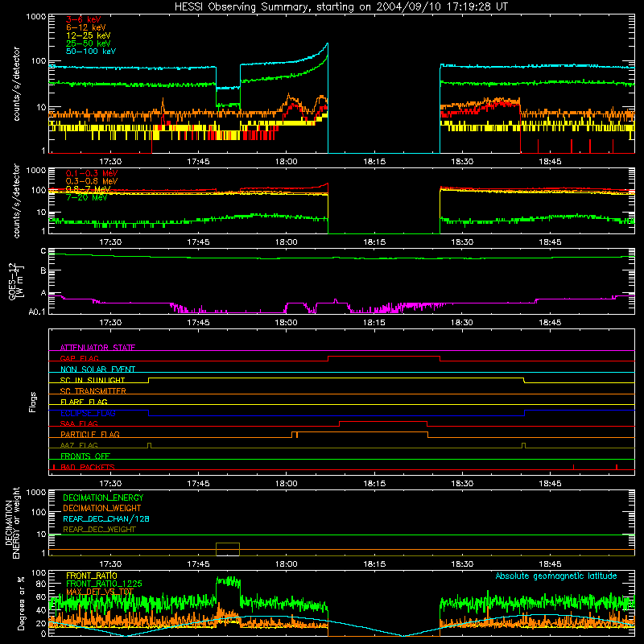644x644 pixels.
Task: Click the PARTICLE_FLAG label
Action: point(90,434)
